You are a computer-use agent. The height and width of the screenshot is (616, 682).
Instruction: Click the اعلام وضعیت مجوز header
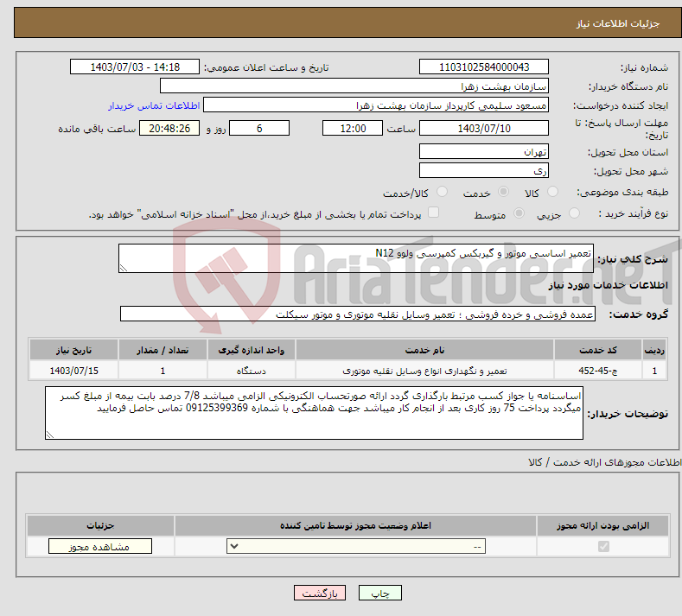tap(355, 525)
